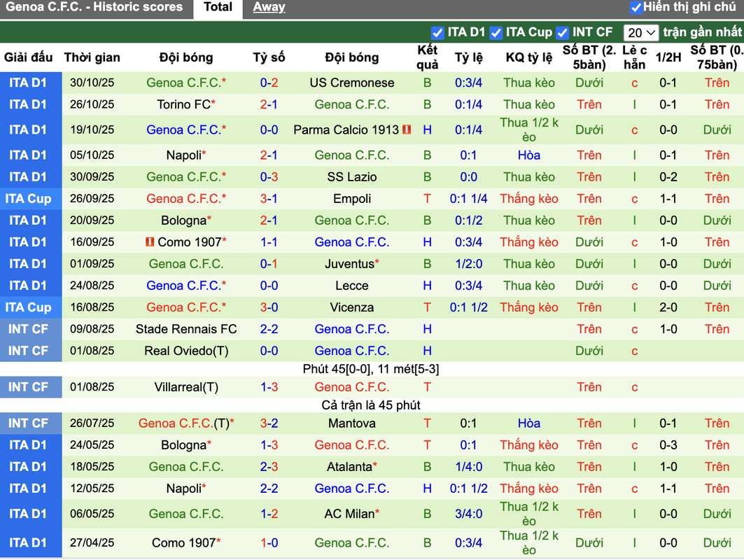
Task: Click the date 27/04/25 in Como 1907 row
Action: pyautogui.click(x=92, y=543)
